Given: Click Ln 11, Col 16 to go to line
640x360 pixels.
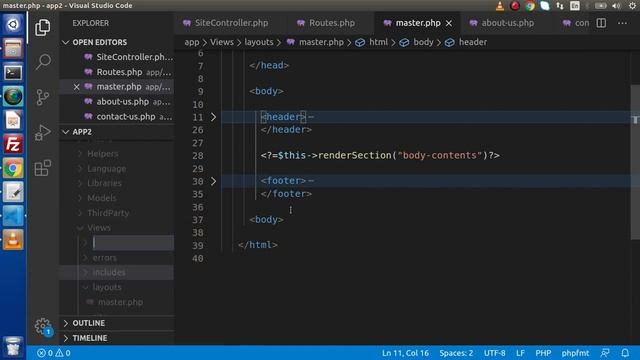Looking at the screenshot, I should click(x=405, y=353).
